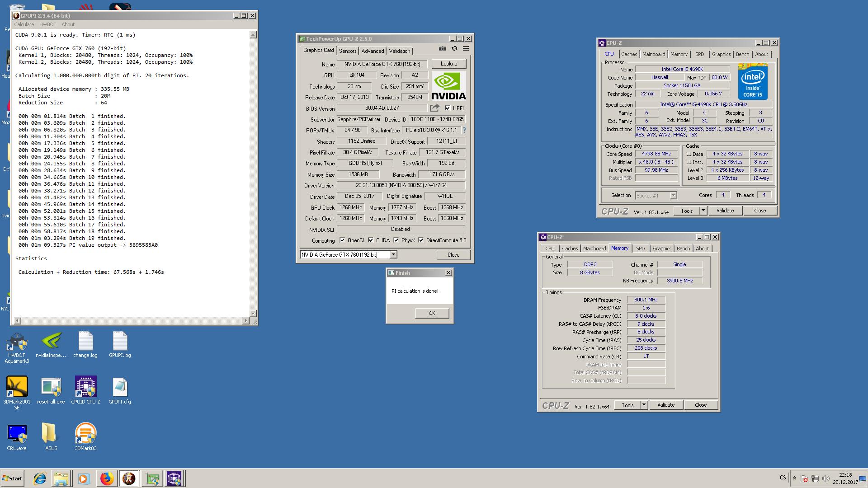Click GPUPI vertical scrollbar down arrow

tap(253, 313)
